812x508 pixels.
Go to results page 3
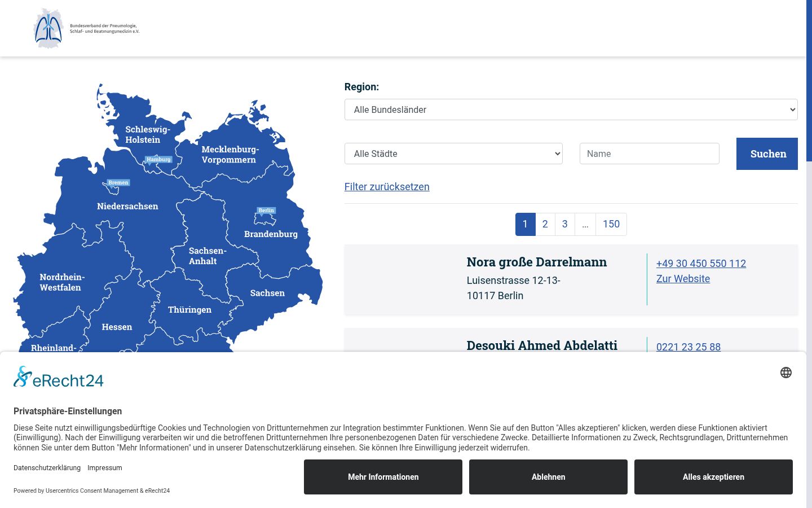(564, 224)
